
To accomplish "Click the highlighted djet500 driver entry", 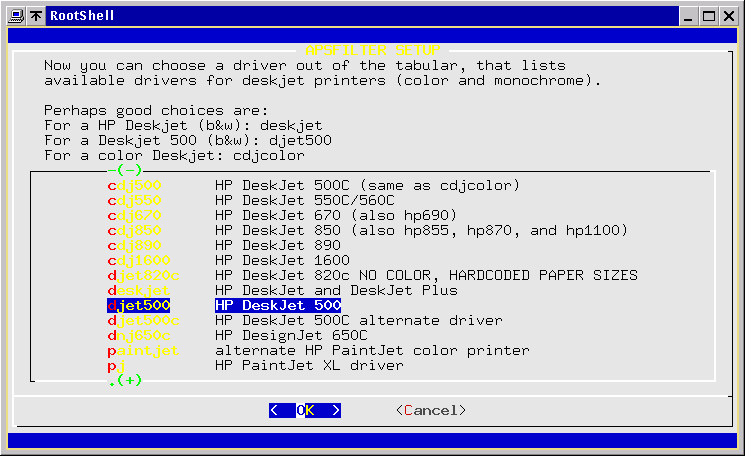I will click(x=138, y=305).
